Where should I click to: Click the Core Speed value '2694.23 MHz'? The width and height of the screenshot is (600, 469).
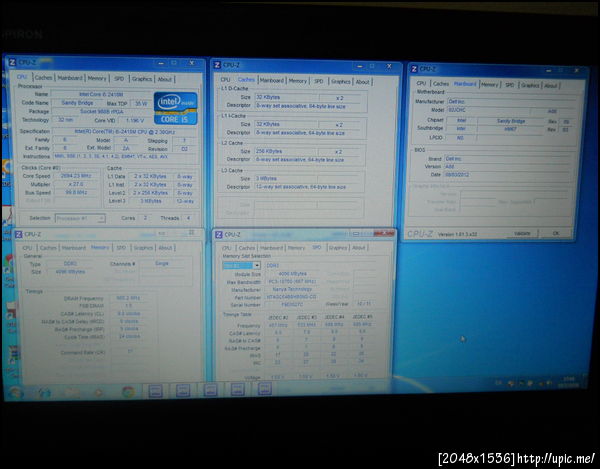[x=76, y=176]
